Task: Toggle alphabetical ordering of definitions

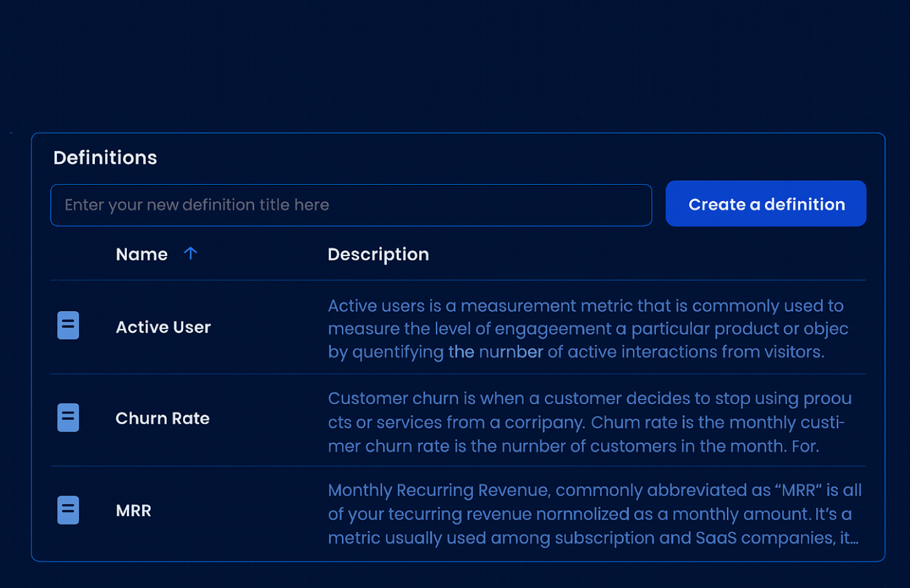Action: [x=191, y=254]
